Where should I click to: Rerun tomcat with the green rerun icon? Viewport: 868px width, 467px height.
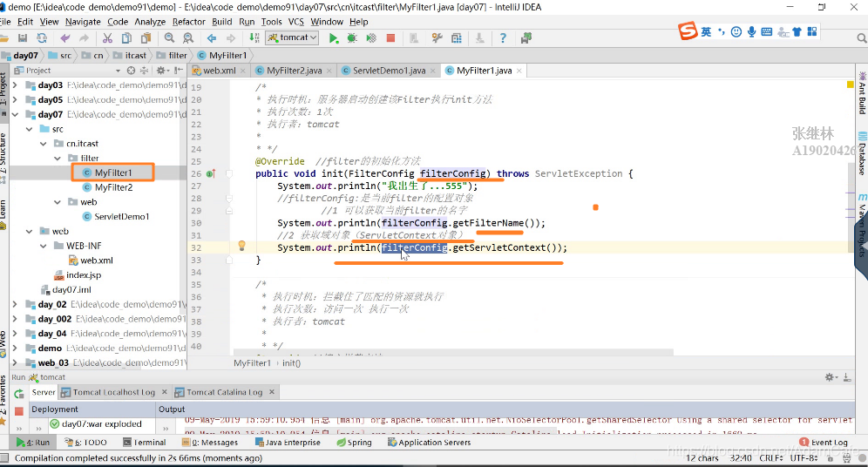pos(19,394)
